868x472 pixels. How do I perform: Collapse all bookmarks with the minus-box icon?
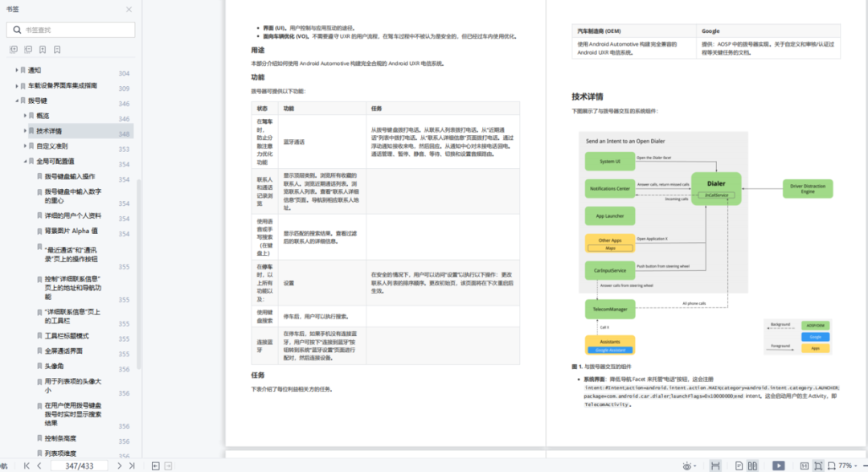click(28, 49)
